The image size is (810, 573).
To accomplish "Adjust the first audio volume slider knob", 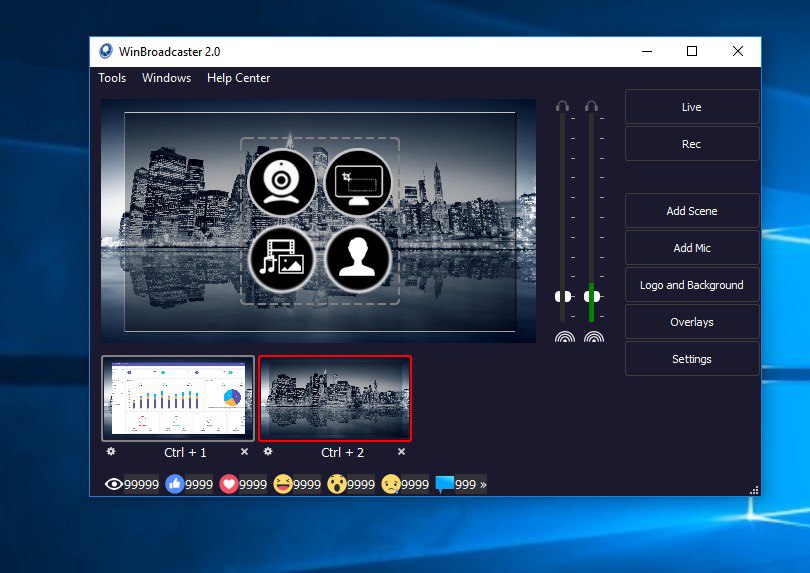I will tap(563, 297).
